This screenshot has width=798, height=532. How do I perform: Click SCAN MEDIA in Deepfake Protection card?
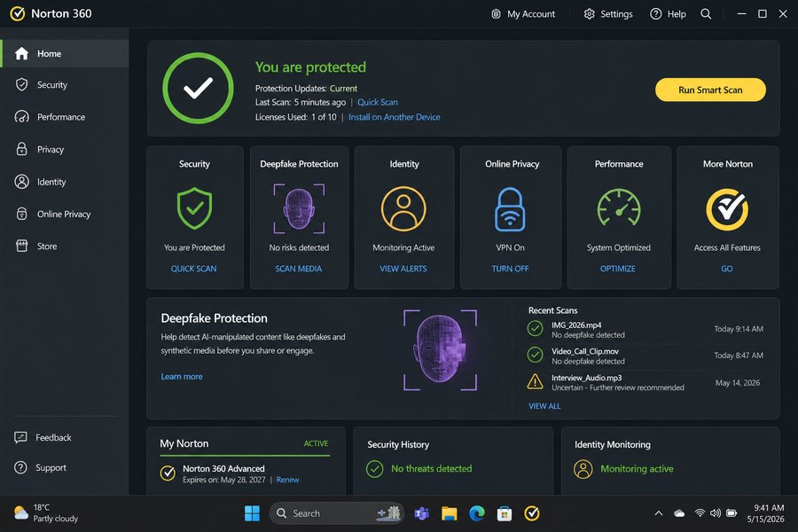tap(299, 269)
